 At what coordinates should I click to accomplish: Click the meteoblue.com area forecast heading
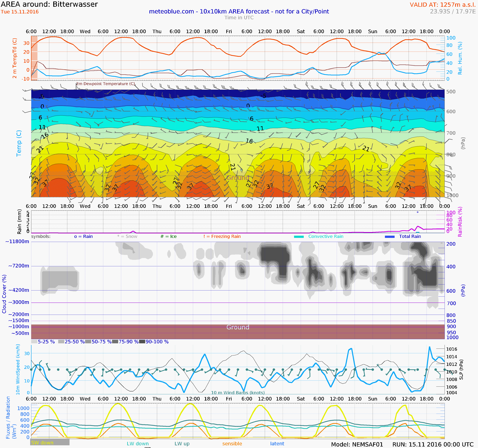pos(239,11)
